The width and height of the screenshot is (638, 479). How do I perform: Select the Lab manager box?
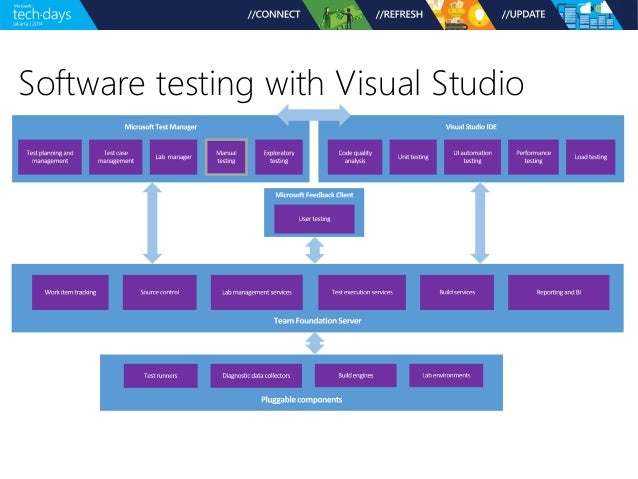173,157
